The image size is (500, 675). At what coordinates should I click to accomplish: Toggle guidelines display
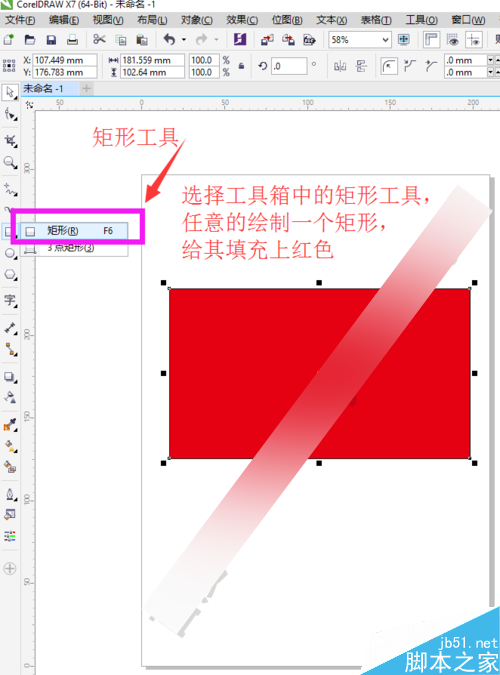click(474, 40)
